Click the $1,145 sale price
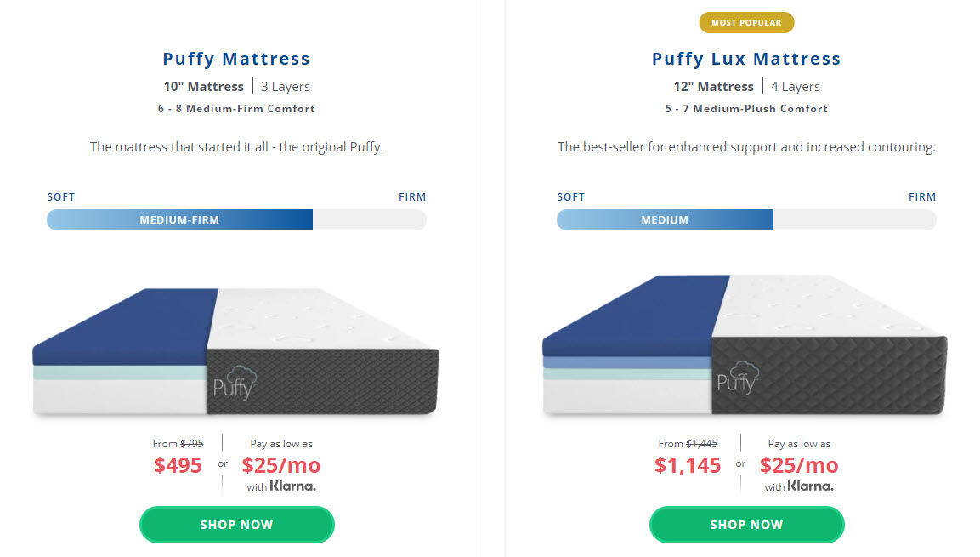The width and height of the screenshot is (980, 557). click(688, 465)
